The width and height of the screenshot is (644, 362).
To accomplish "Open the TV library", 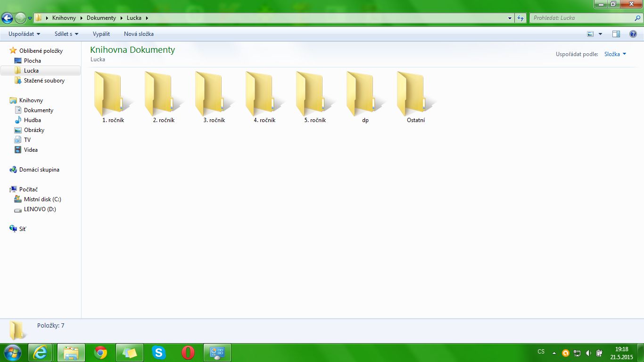I will point(27,140).
